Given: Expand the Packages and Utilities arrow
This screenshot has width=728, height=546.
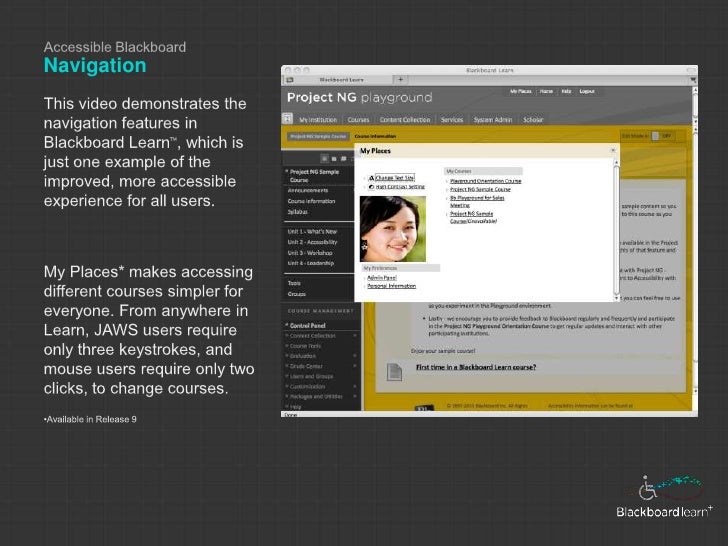Looking at the screenshot, I should [x=355, y=396].
